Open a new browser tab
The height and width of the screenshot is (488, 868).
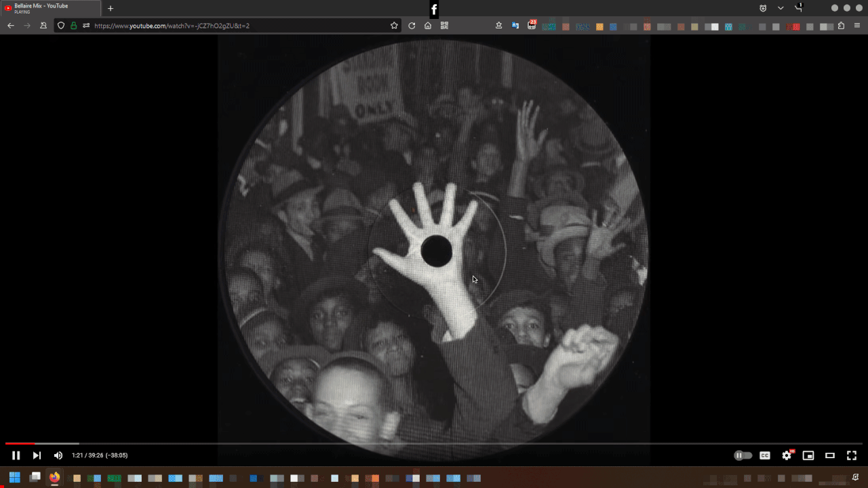pyautogui.click(x=111, y=8)
